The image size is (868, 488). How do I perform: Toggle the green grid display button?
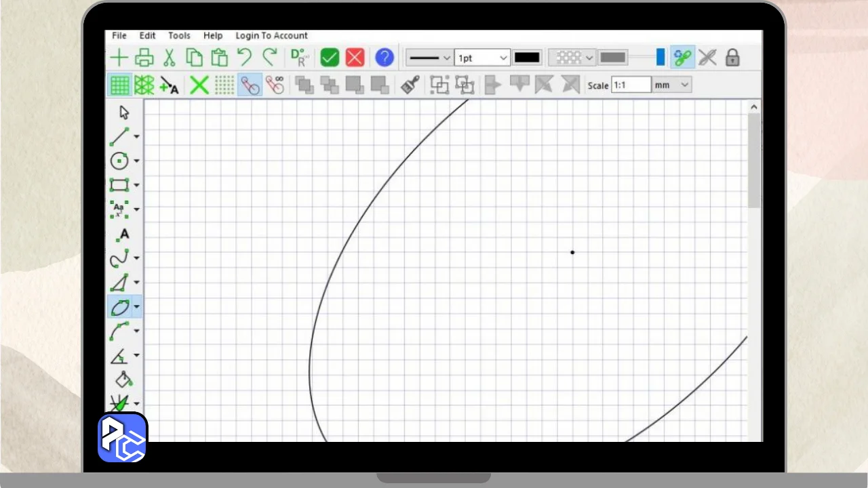[120, 85]
